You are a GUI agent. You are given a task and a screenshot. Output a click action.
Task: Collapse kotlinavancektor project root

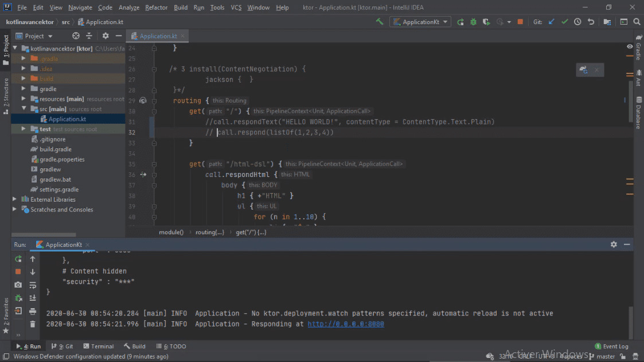(x=15, y=49)
